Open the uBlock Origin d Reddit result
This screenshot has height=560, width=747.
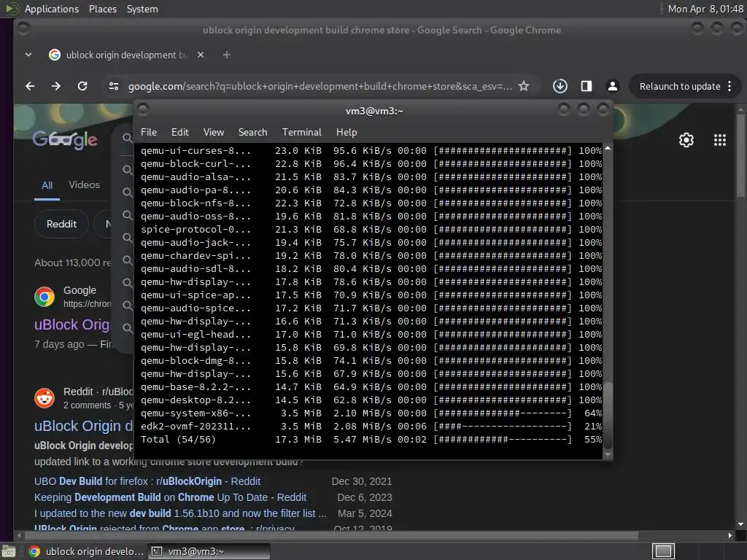pyautogui.click(x=84, y=426)
